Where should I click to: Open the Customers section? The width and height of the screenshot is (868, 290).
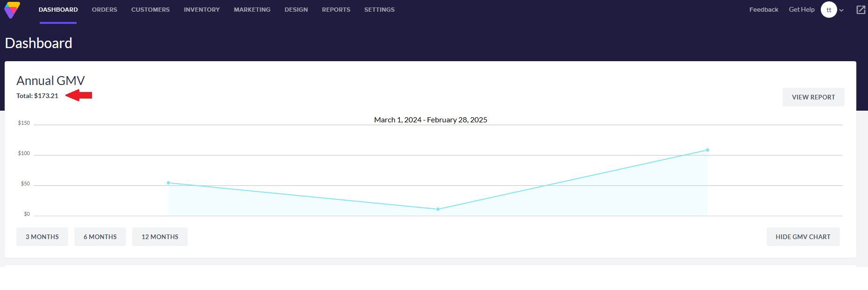click(150, 10)
